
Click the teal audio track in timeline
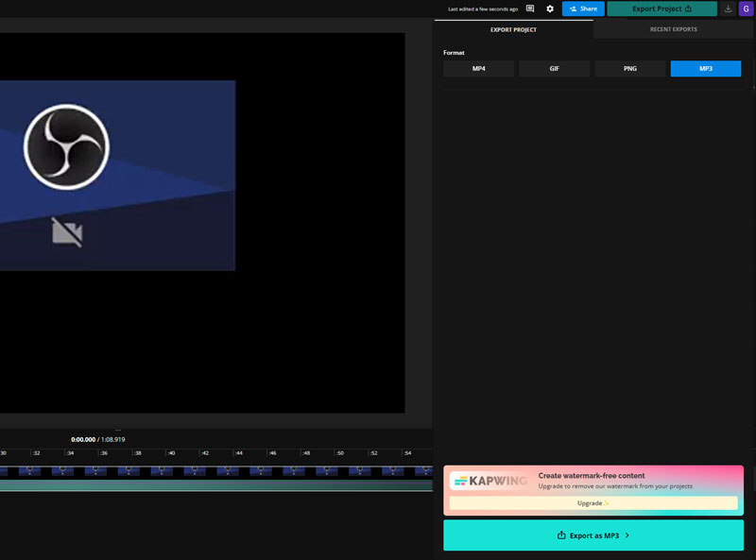[x=215, y=485]
